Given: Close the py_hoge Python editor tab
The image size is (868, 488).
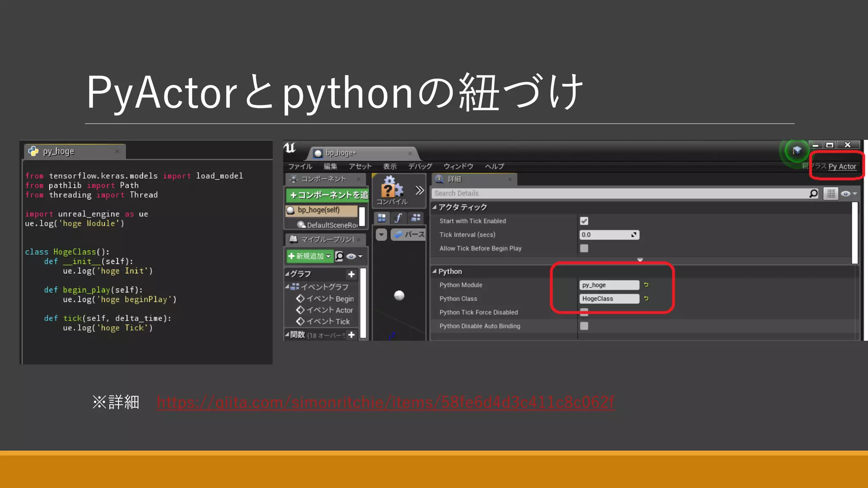Looking at the screenshot, I should coord(117,151).
